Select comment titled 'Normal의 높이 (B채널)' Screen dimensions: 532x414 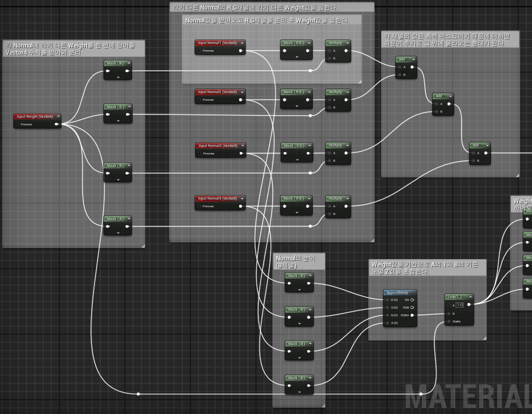coord(299,262)
